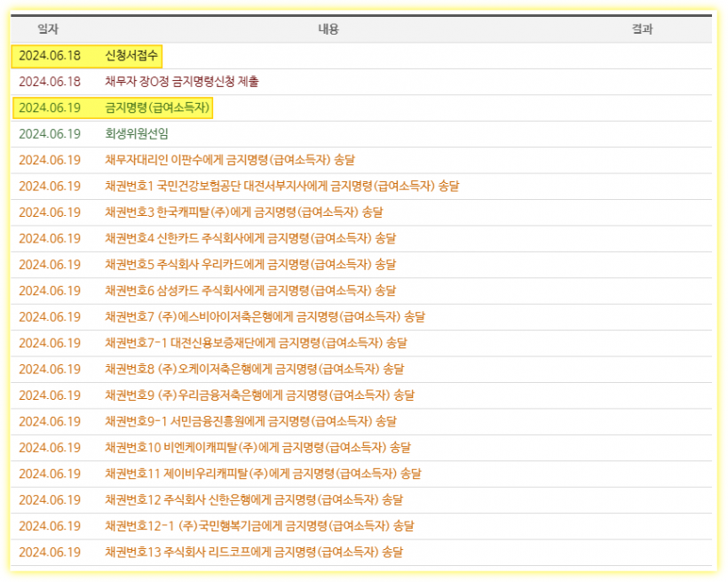Screen dimensions: 728x582
Task: Click 채권번호7 (주)에스비아이저축은행 송달 entry
Action: 265,316
